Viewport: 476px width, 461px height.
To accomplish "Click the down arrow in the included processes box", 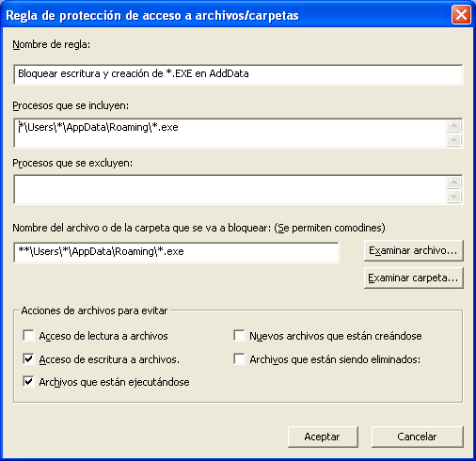I will coord(454,139).
